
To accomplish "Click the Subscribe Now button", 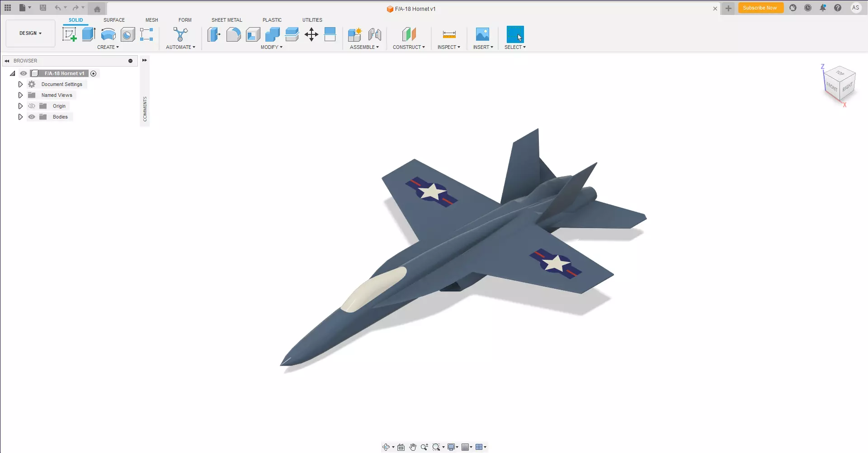I will [x=760, y=8].
